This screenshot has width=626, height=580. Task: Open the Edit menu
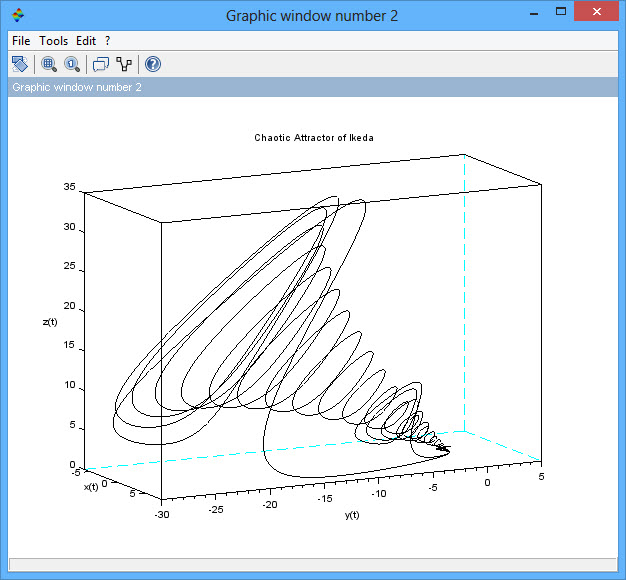[x=86, y=41]
